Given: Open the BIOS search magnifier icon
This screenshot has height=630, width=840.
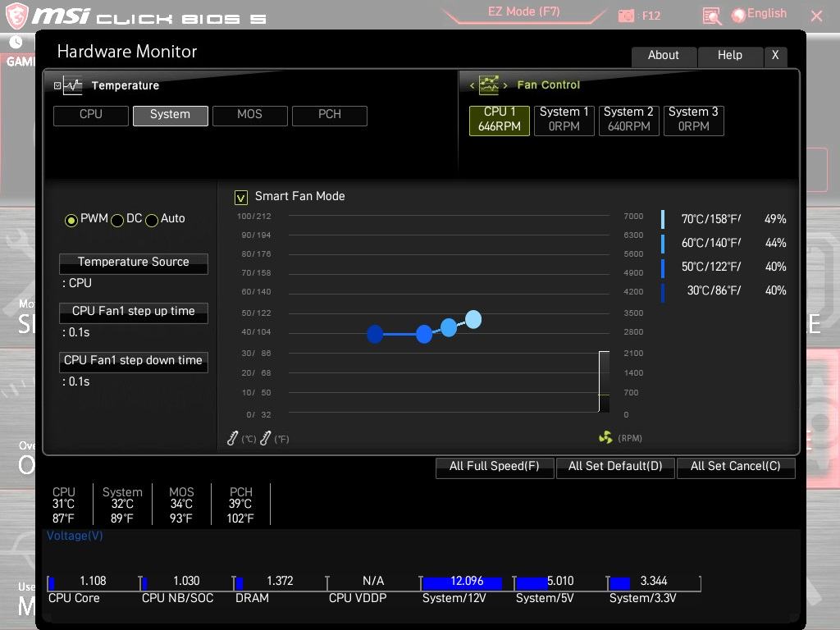Looking at the screenshot, I should click(711, 16).
